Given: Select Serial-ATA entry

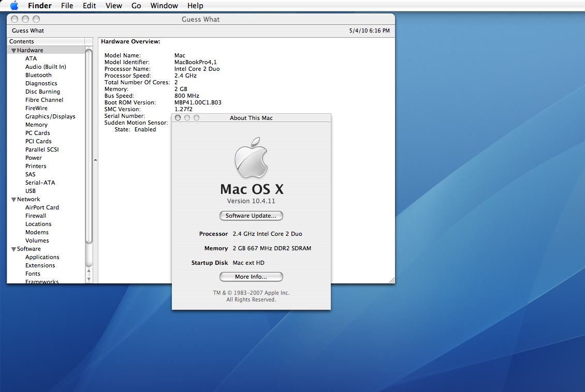Looking at the screenshot, I should click(x=40, y=183).
